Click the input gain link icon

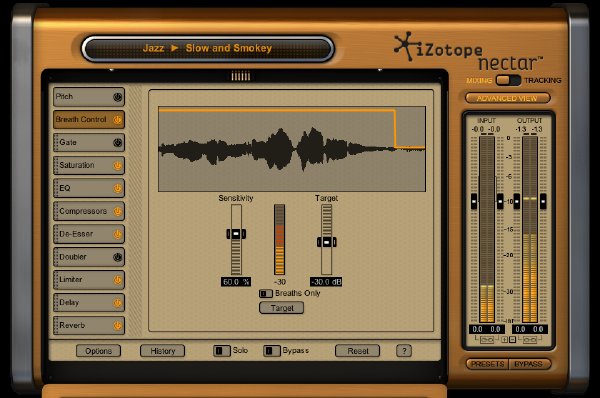486,339
